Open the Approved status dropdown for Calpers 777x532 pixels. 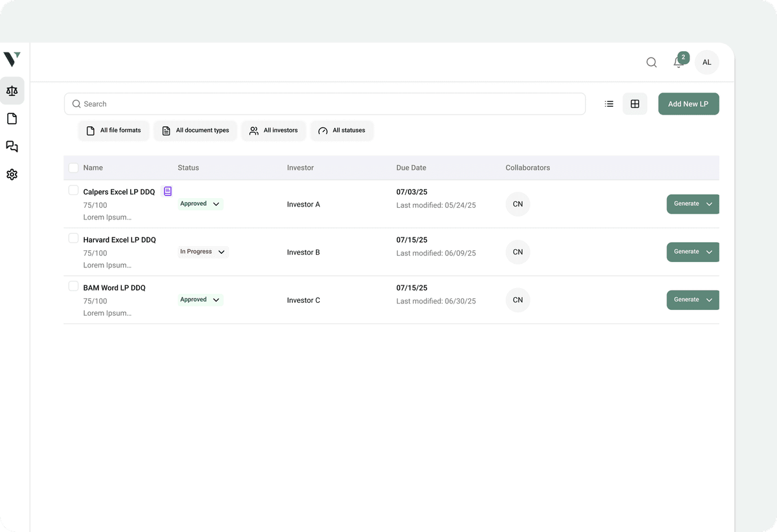(x=200, y=203)
